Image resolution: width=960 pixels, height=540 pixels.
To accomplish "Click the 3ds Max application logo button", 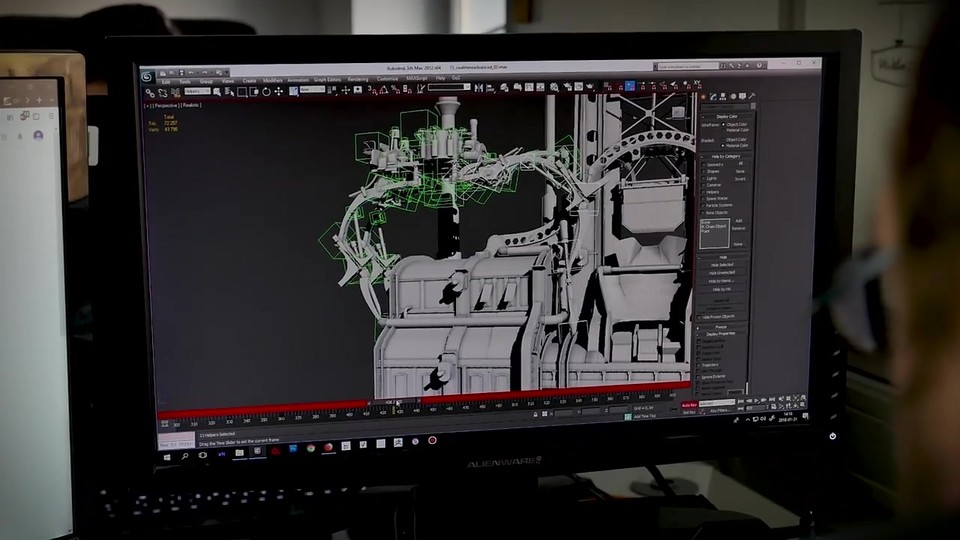I will [x=146, y=77].
